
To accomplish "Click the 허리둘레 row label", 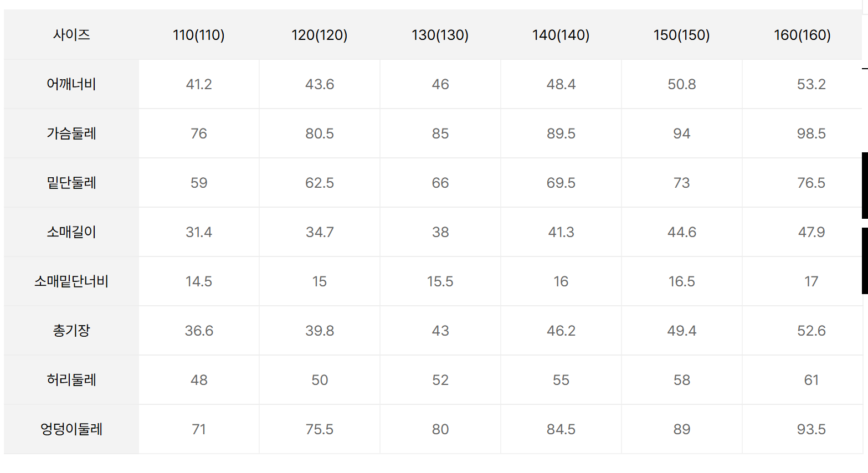I will [71, 380].
